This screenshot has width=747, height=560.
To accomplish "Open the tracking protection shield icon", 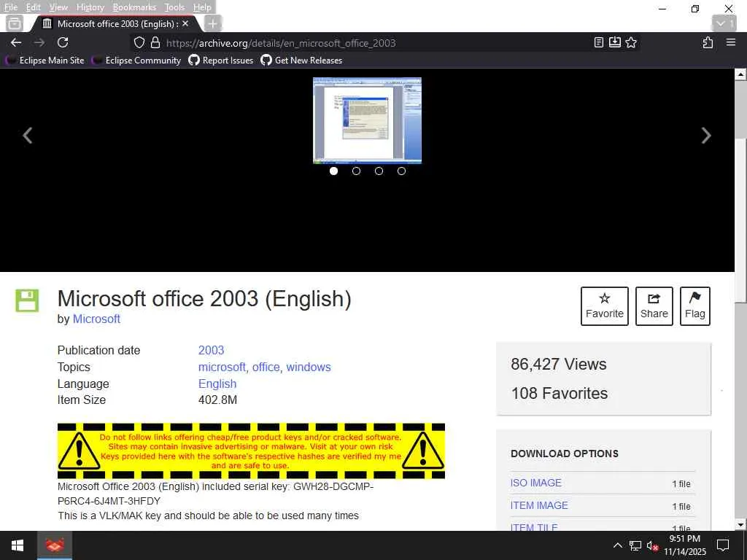I will pyautogui.click(x=139, y=42).
